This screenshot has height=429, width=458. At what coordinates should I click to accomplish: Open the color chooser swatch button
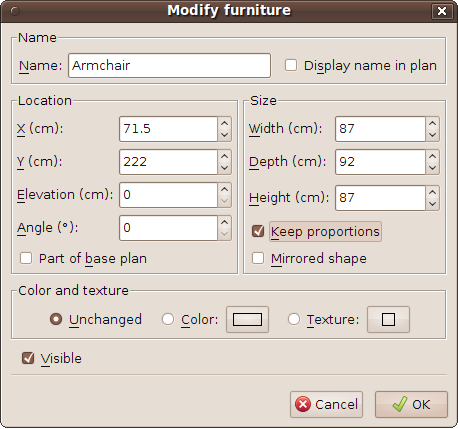tap(247, 319)
